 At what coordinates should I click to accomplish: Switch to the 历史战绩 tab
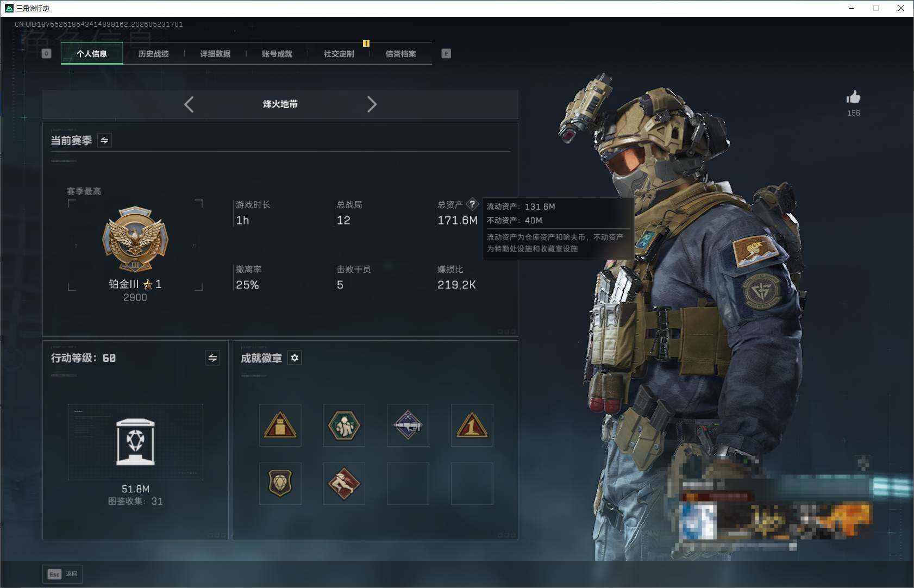click(x=153, y=53)
